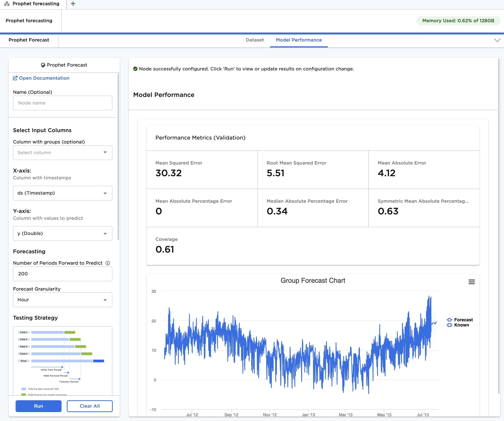This screenshot has width=504, height=421.
Task: Select the Model Performance tab
Action: coord(299,40)
